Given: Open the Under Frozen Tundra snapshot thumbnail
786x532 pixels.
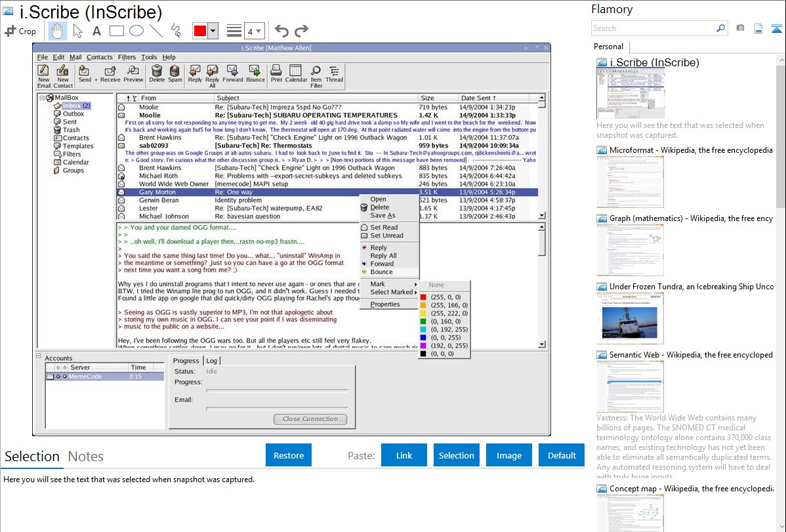Looking at the screenshot, I should click(630, 318).
